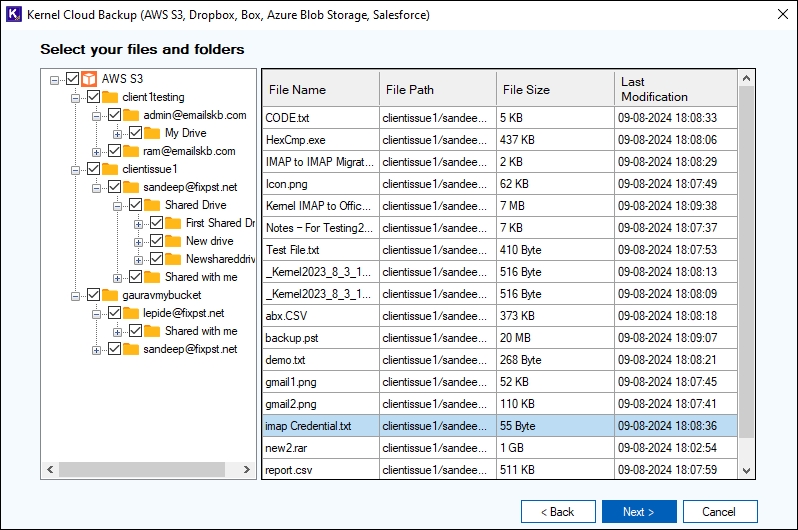798x530 pixels.
Task: Sort by the File Size column header
Action: pyautogui.click(x=555, y=89)
